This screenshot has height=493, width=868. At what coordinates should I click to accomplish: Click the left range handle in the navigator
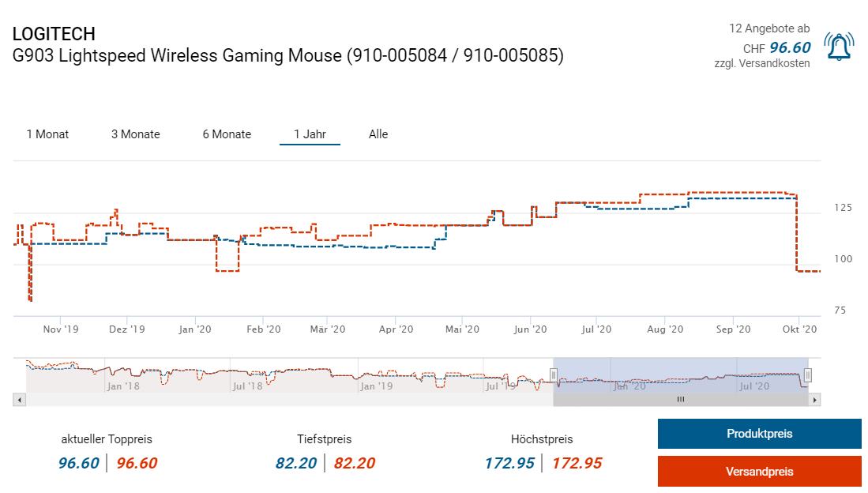pyautogui.click(x=554, y=374)
